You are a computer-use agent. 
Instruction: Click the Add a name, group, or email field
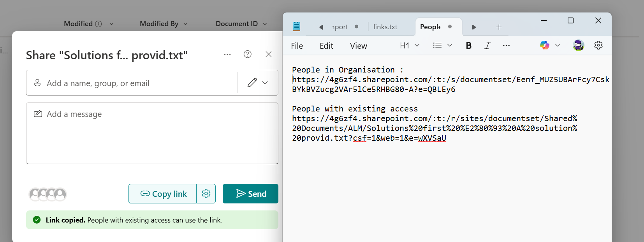tap(132, 83)
